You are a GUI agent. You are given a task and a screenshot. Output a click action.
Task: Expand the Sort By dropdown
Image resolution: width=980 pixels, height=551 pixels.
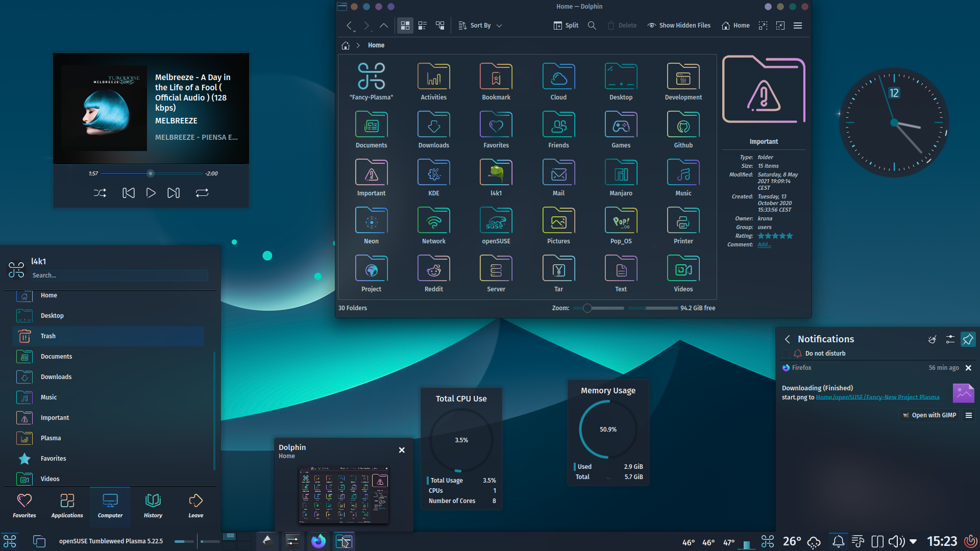(x=480, y=26)
